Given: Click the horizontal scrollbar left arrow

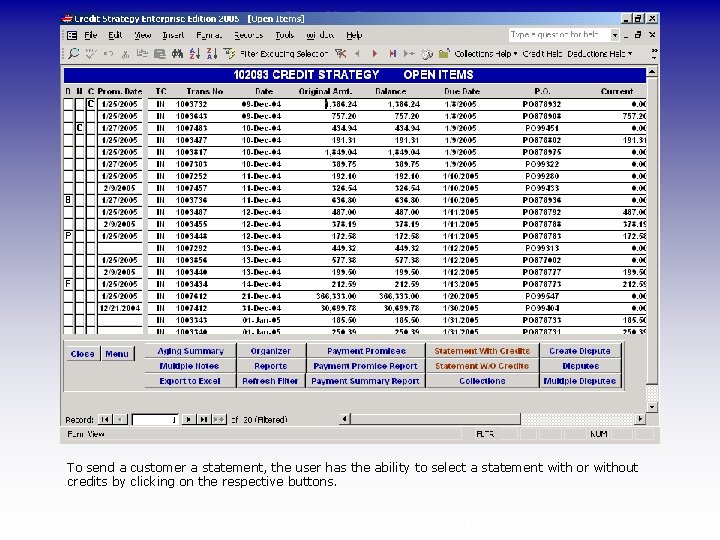Looking at the screenshot, I should pos(345,418).
